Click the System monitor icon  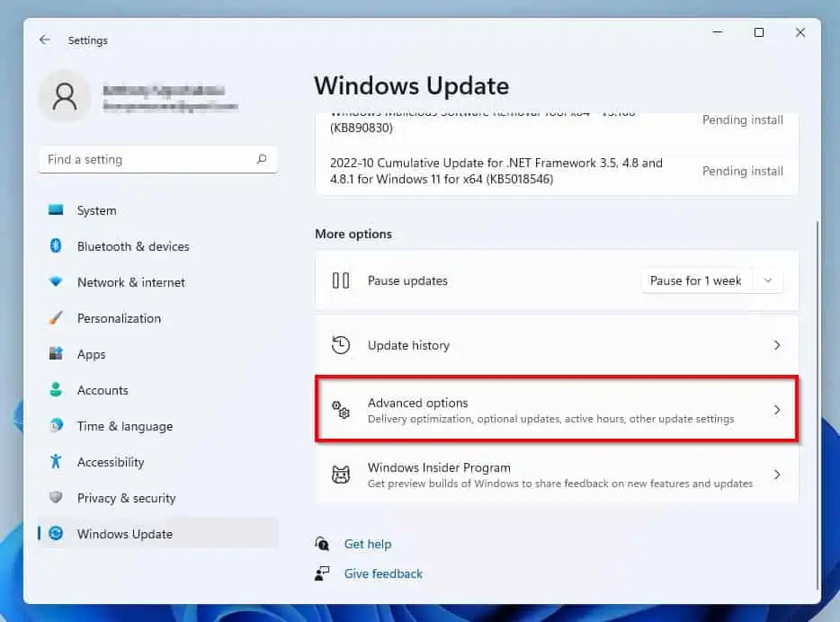56,209
